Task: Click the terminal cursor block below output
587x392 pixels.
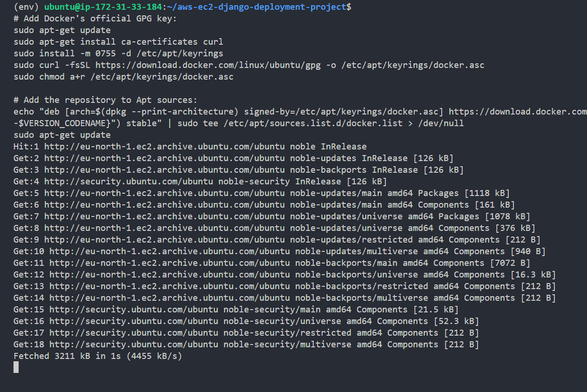Action: click(x=16, y=367)
